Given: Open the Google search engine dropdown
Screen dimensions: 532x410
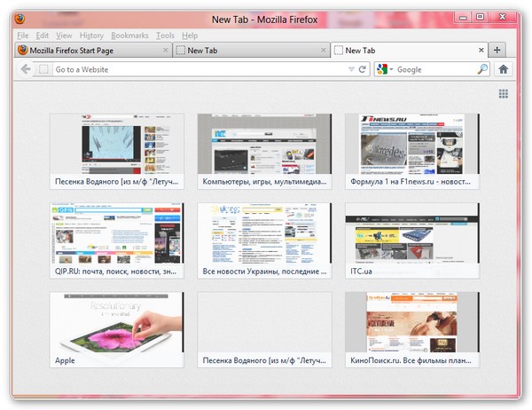Looking at the screenshot, I should (384, 69).
